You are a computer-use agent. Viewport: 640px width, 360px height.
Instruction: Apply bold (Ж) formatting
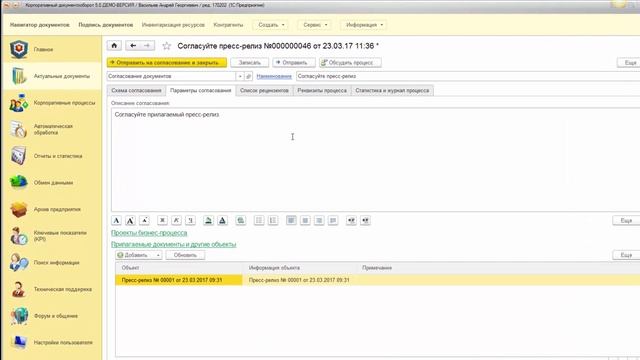(x=162, y=220)
